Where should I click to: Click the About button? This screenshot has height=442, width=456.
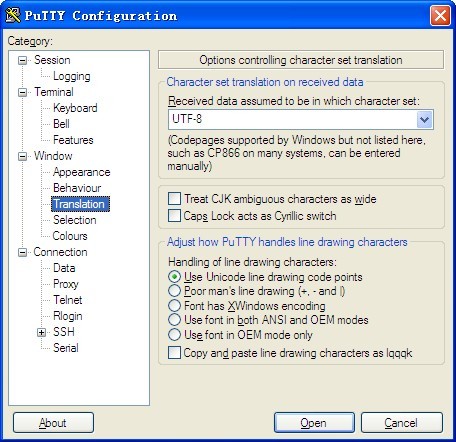coord(53,423)
